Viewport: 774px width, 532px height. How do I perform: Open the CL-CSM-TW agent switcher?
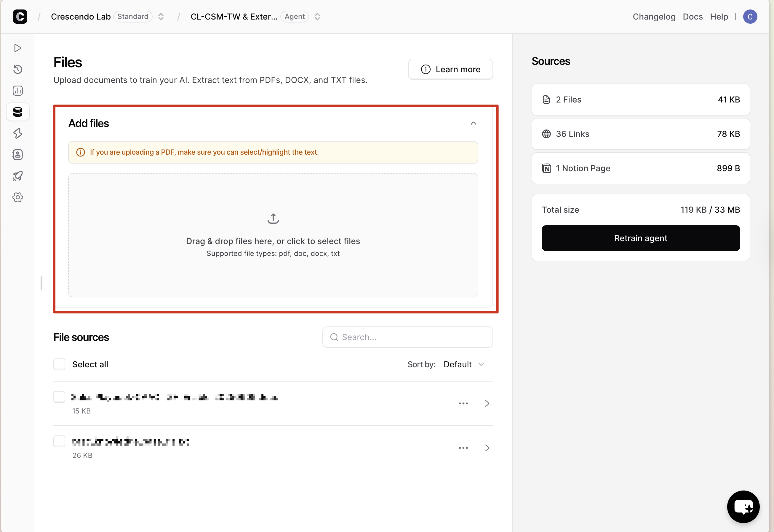pos(317,16)
